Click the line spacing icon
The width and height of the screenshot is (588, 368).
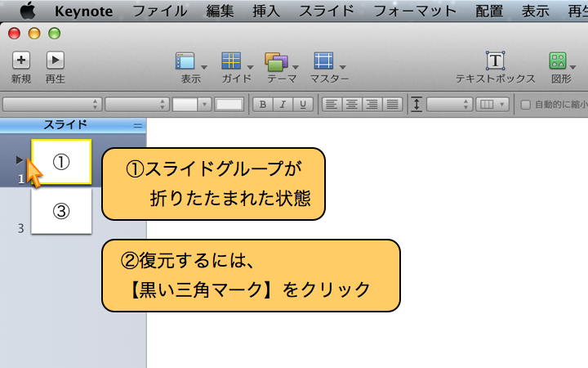coord(416,105)
